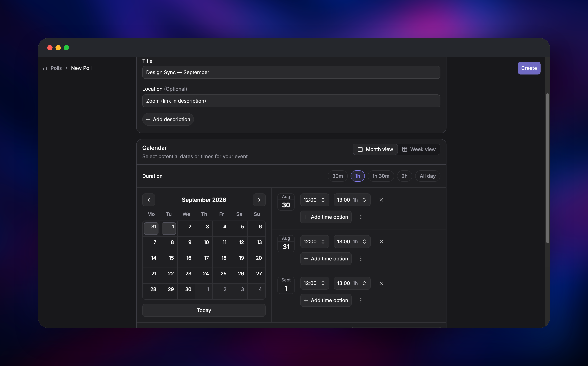Select the 1h 30m duration
588x366 pixels.
(381, 176)
